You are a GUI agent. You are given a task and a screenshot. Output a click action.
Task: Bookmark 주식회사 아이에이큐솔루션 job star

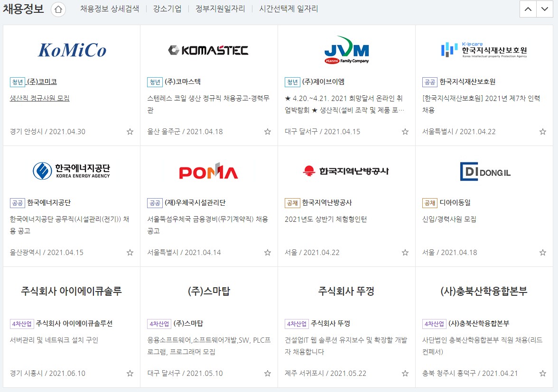(130, 374)
